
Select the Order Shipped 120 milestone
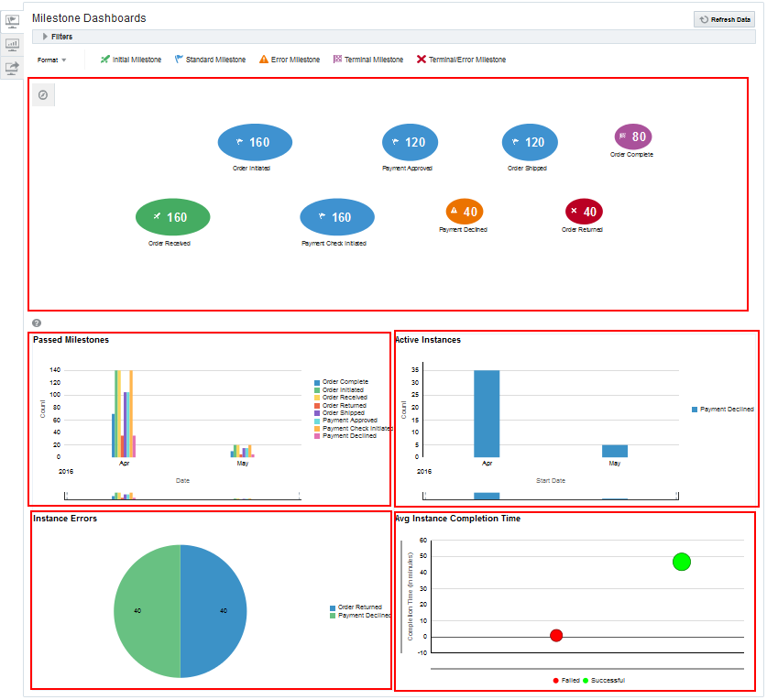tap(530, 142)
